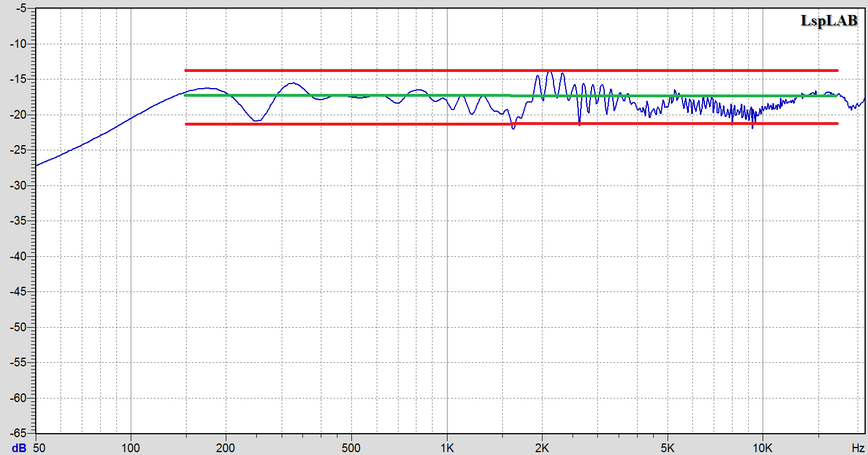This screenshot has height=455, width=868.
Task: Click the Hz unit label
Action: (x=858, y=447)
